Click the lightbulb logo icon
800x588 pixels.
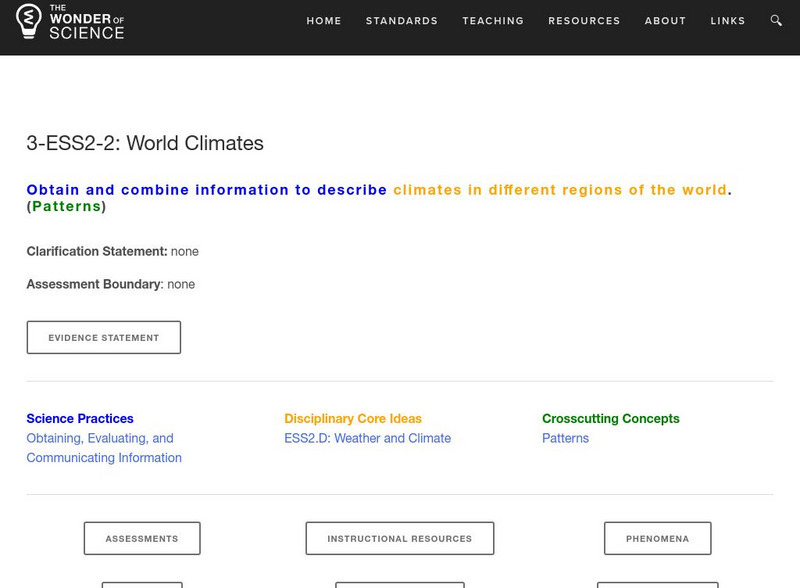coord(31,22)
